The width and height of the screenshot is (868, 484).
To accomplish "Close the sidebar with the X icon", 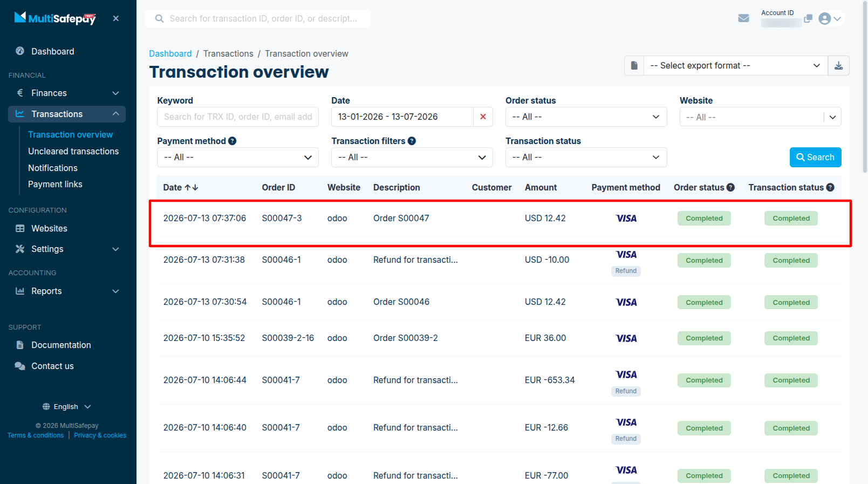I will click(116, 18).
